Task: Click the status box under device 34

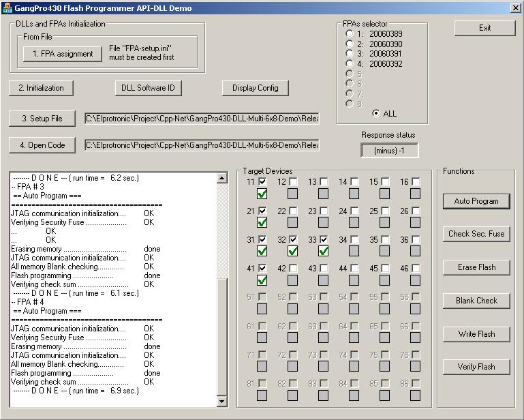Action: pos(354,251)
